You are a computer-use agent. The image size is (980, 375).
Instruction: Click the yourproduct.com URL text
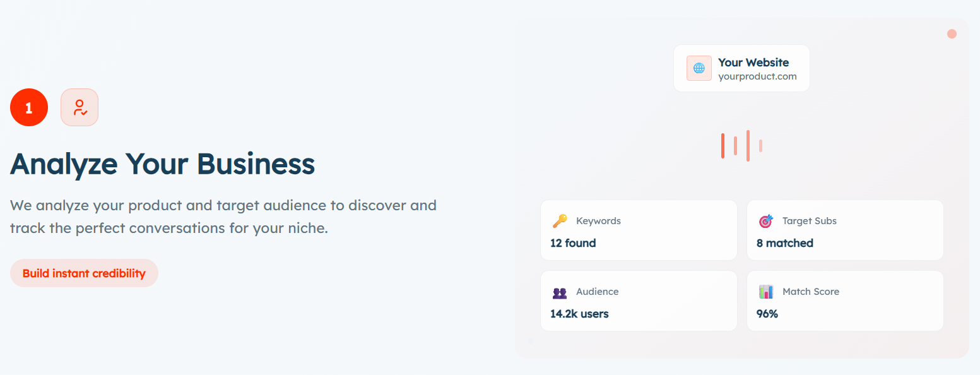click(x=757, y=76)
